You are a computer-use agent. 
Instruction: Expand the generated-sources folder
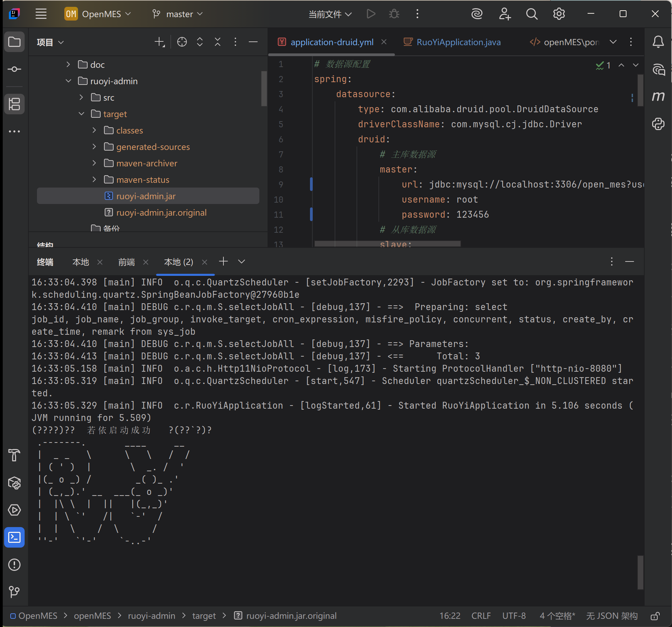tap(94, 147)
